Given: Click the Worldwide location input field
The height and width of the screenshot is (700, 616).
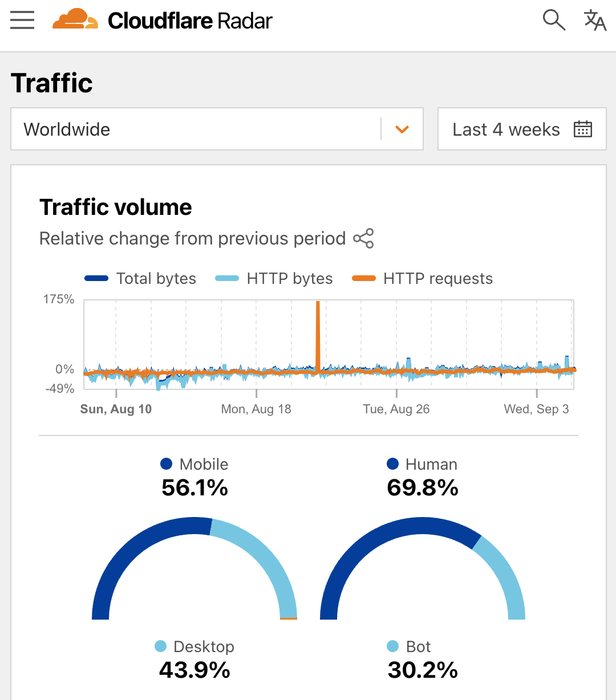Looking at the screenshot, I should [196, 129].
